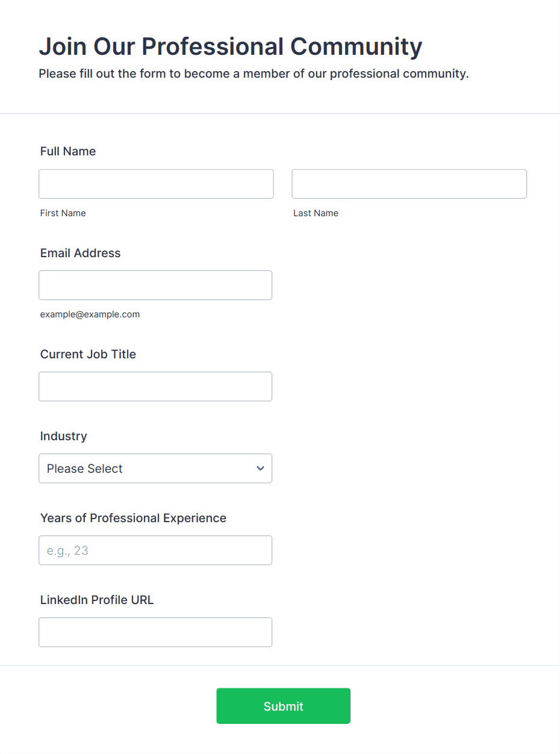Focus the Last Name text box
560x754 pixels.
point(409,184)
